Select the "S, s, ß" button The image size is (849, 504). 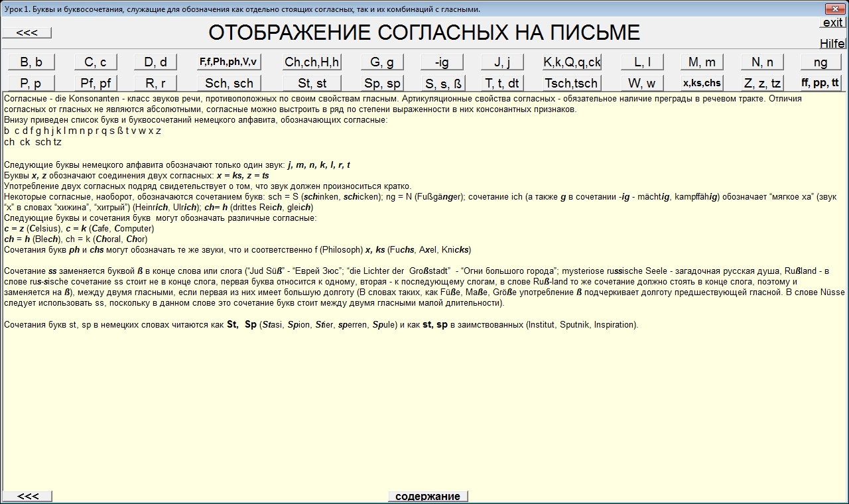click(x=444, y=84)
